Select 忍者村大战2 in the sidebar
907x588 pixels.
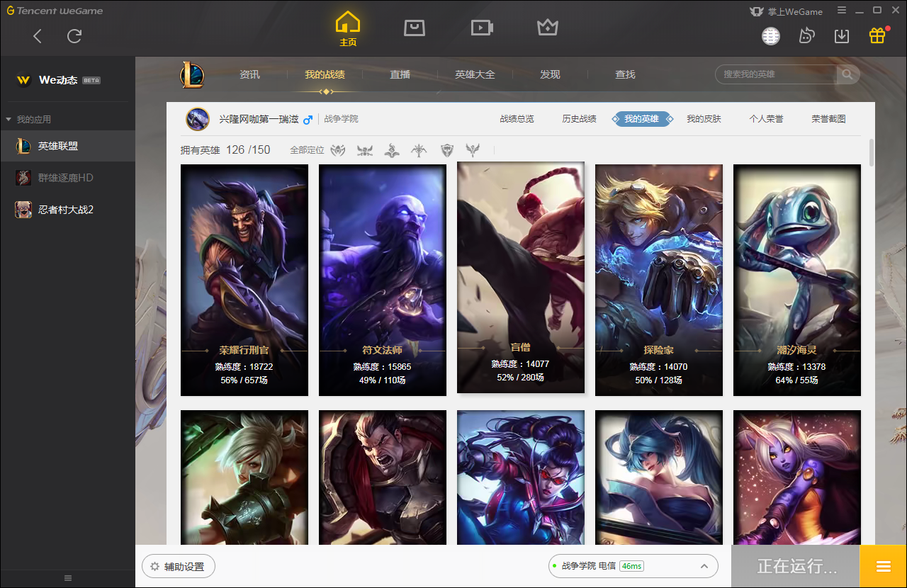tap(67, 210)
